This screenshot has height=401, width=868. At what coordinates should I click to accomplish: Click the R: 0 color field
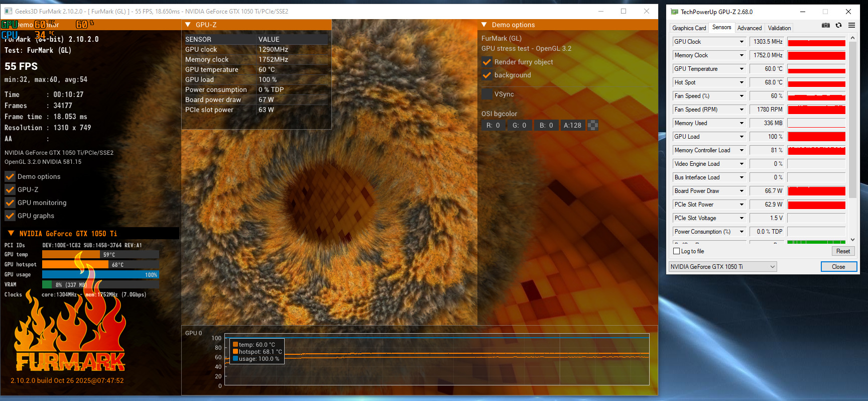pos(493,125)
